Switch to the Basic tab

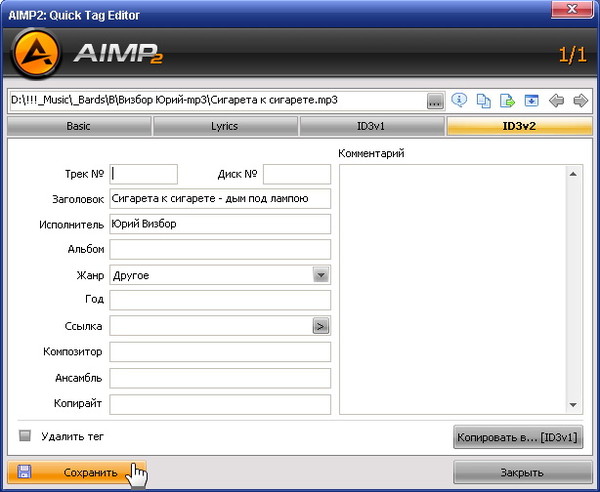[x=79, y=126]
